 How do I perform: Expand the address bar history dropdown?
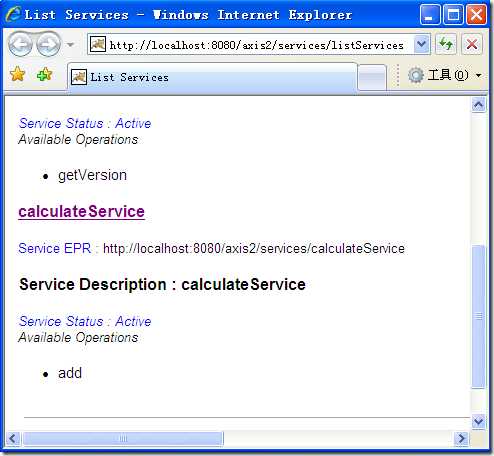click(x=422, y=44)
